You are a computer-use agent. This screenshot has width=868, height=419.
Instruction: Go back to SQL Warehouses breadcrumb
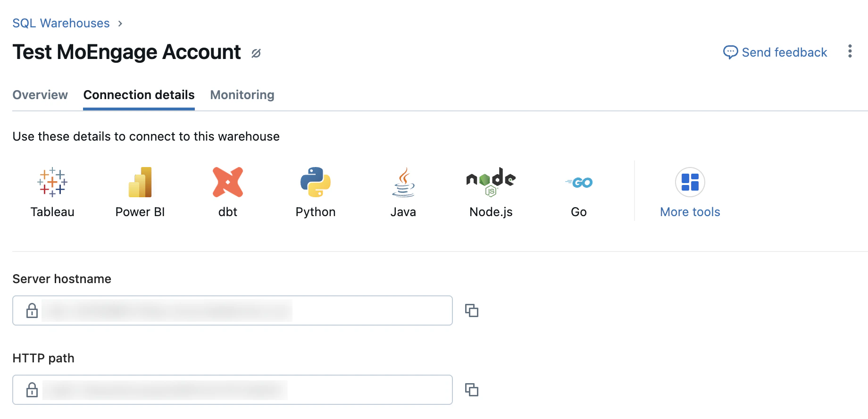61,23
